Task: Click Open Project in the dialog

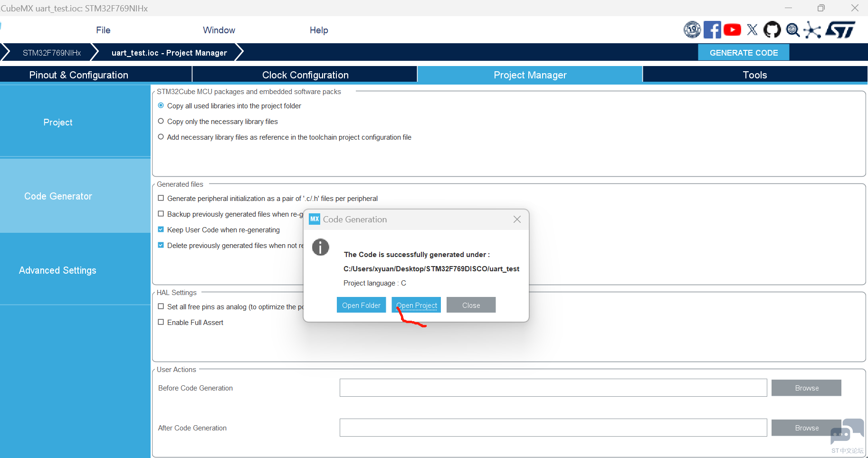Action: 417,305
